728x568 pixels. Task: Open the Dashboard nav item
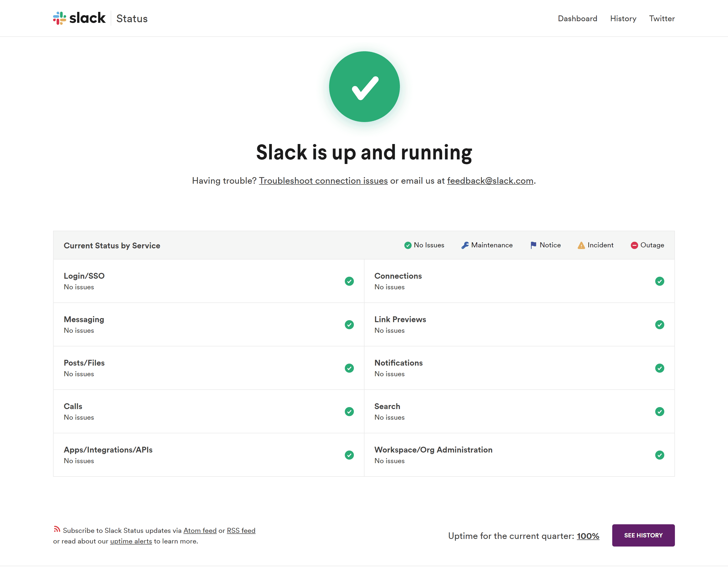(x=577, y=18)
